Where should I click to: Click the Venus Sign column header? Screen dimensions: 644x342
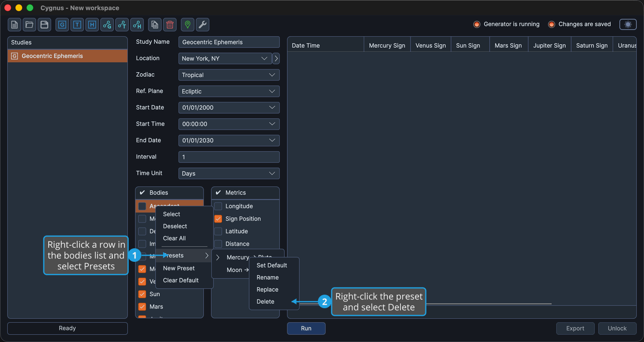pos(431,45)
